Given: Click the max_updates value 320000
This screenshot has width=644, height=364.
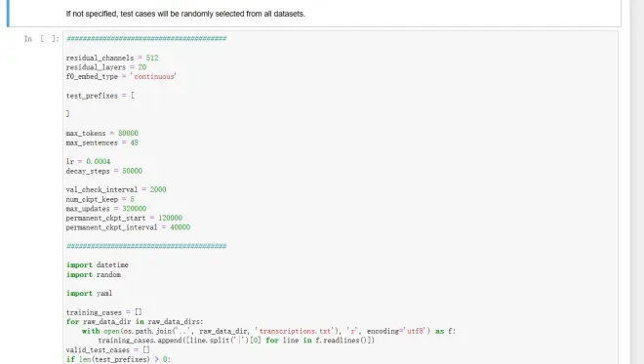Looking at the screenshot, I should tap(134, 209).
